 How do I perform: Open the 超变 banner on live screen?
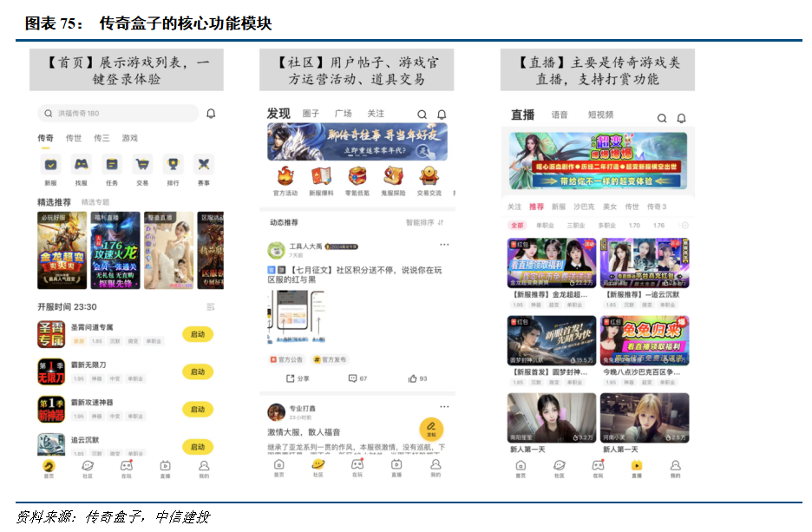[598, 161]
